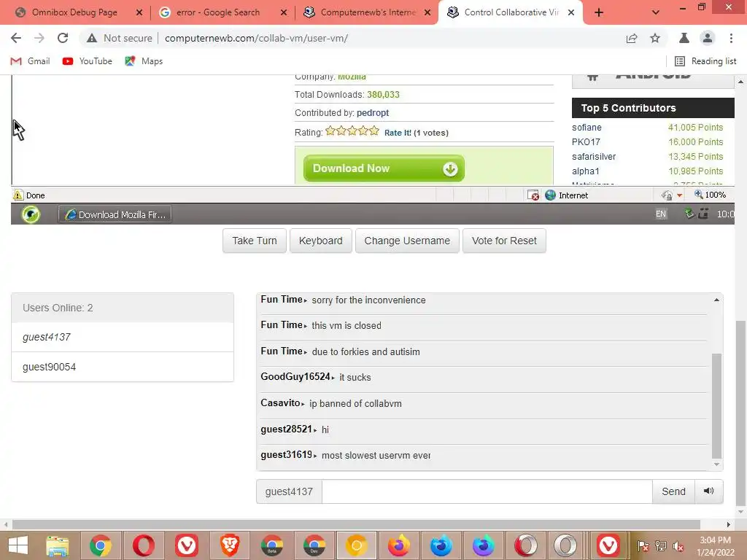Open the tab search dropdown arrow
This screenshot has height=560, width=747.
tap(656, 12)
